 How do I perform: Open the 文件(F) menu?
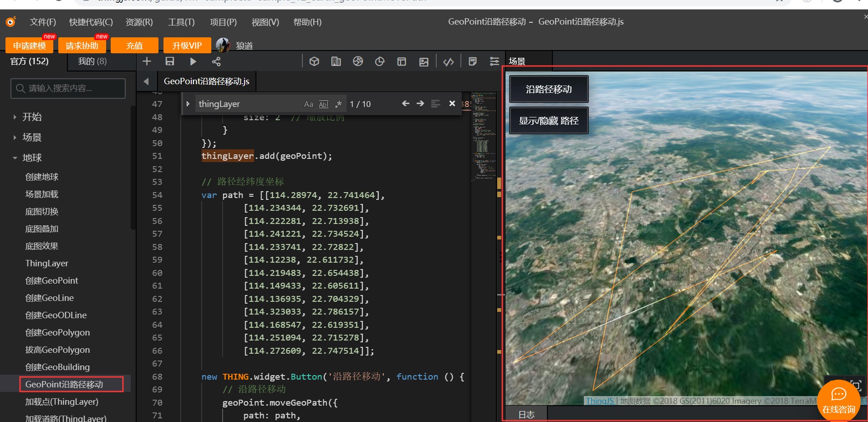click(43, 22)
